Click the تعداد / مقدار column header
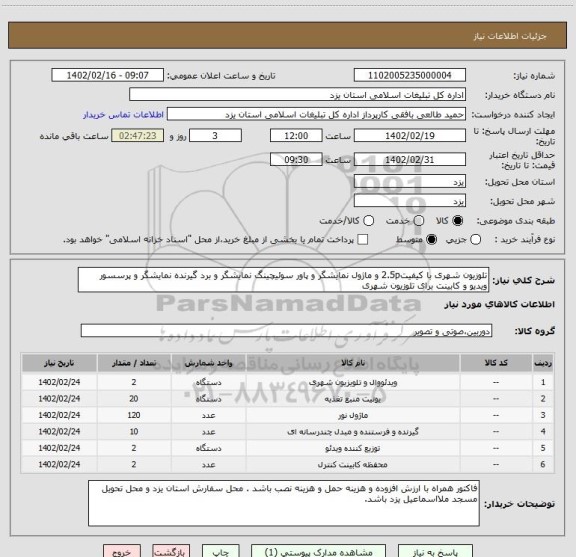Viewport: 576px width, 557px height. [x=134, y=363]
